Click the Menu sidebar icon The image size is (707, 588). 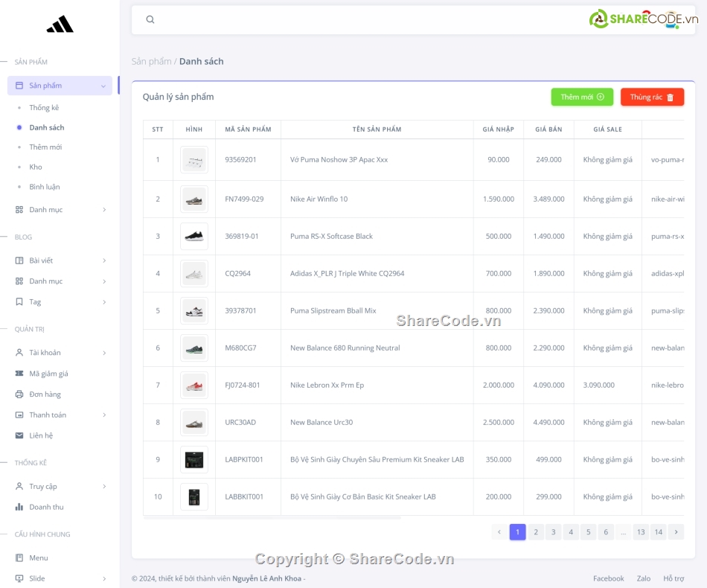pyautogui.click(x=19, y=557)
